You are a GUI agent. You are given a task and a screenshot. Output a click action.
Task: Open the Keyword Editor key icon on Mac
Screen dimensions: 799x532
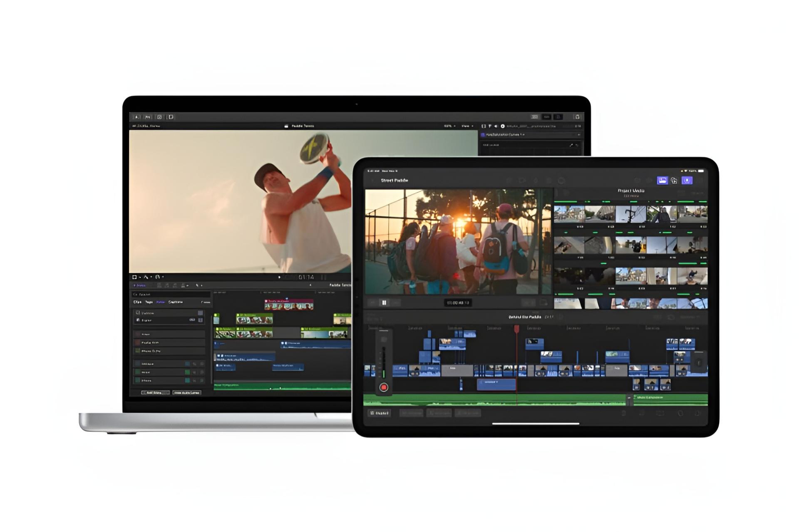click(147, 117)
